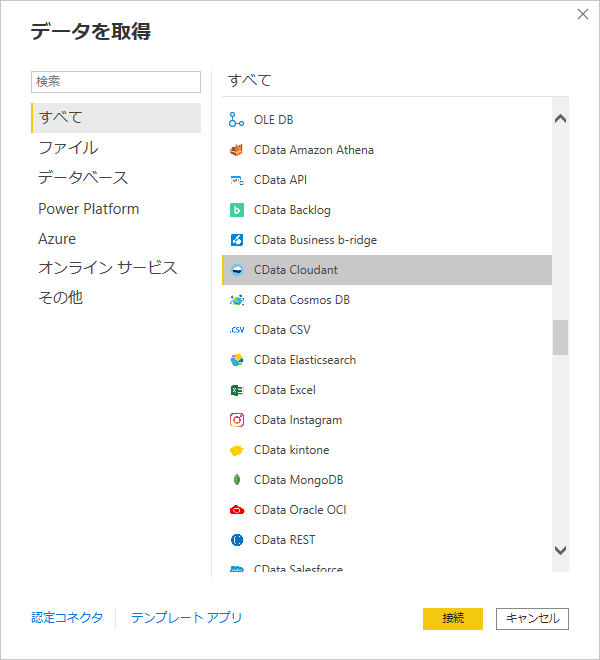Open the Power Platform category
This screenshot has height=660, width=600.
[116, 209]
